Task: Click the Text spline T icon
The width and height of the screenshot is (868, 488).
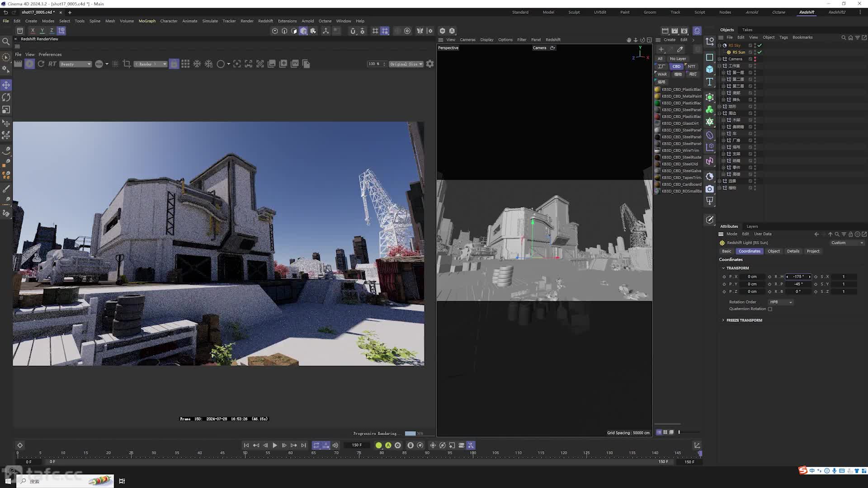Action: 710,82
